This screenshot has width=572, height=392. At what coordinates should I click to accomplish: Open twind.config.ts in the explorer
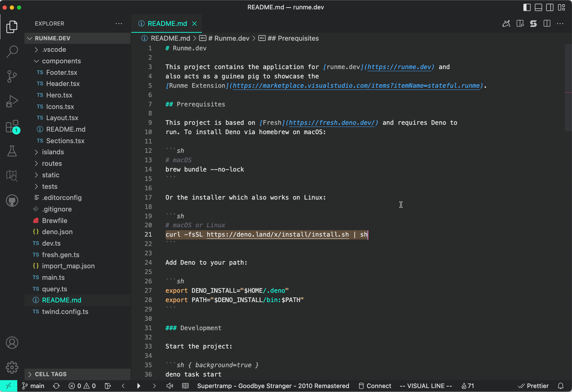coord(77,312)
